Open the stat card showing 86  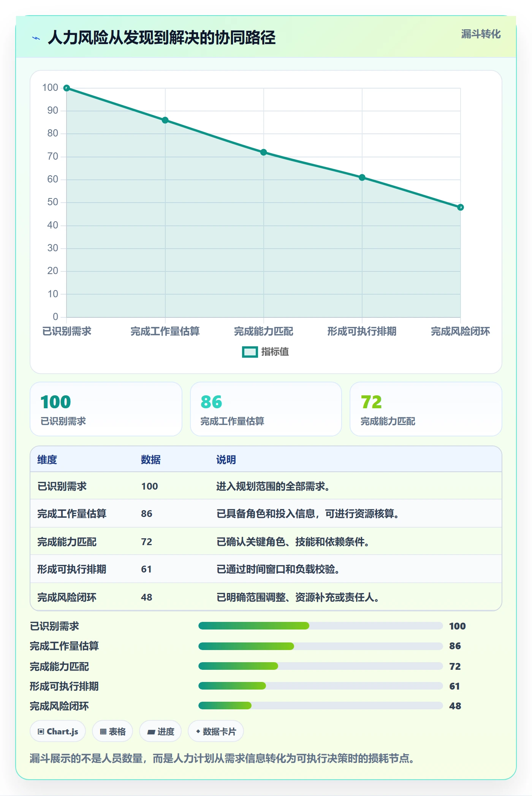click(x=266, y=409)
